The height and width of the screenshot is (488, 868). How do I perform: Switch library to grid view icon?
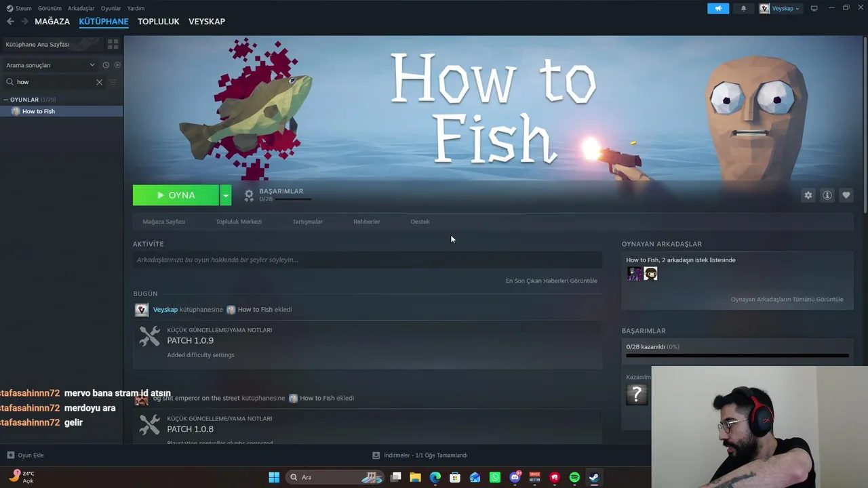(113, 44)
